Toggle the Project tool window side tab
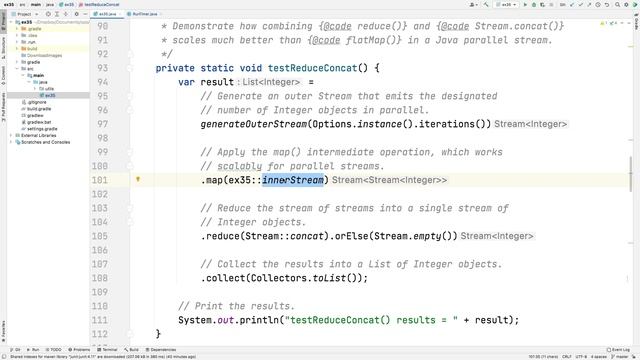 click(3, 22)
